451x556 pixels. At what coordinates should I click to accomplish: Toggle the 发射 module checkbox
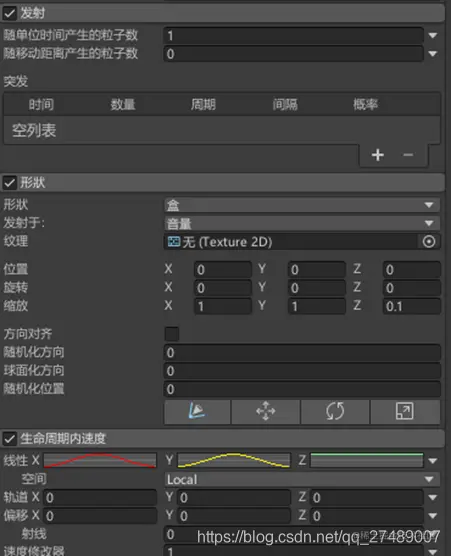point(9,13)
